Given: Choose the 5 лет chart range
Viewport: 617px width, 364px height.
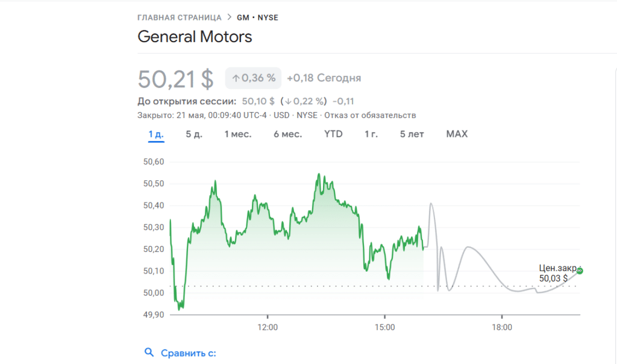Looking at the screenshot, I should tap(412, 134).
